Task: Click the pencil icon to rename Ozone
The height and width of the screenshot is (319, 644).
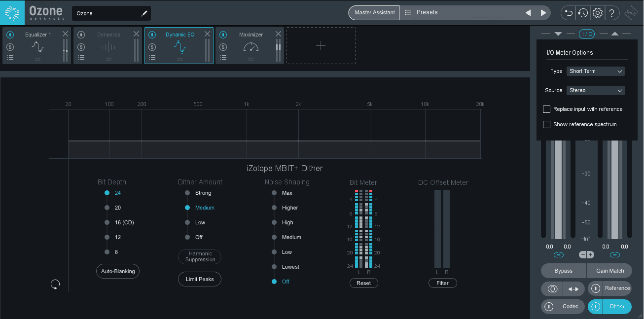Action: click(x=144, y=13)
